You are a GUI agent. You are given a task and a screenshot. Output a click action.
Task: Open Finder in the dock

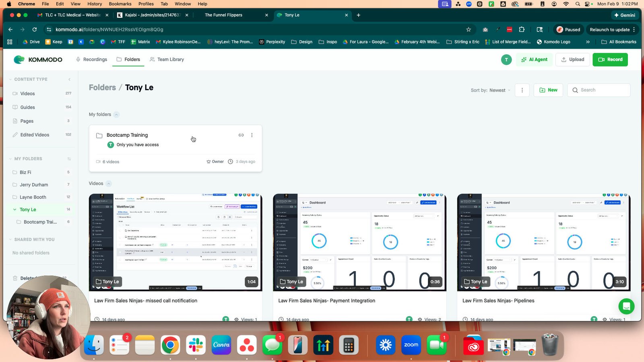click(x=94, y=345)
